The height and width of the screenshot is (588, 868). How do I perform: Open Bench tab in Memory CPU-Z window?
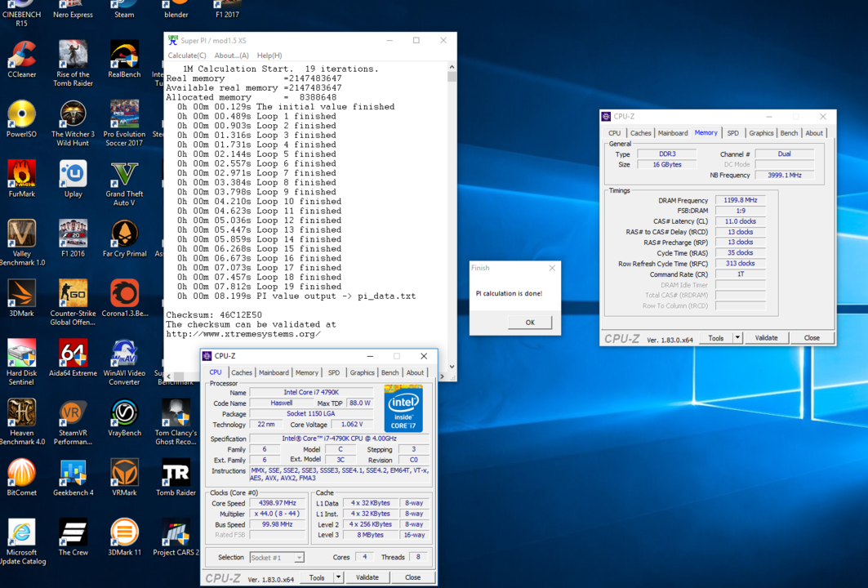pyautogui.click(x=789, y=133)
